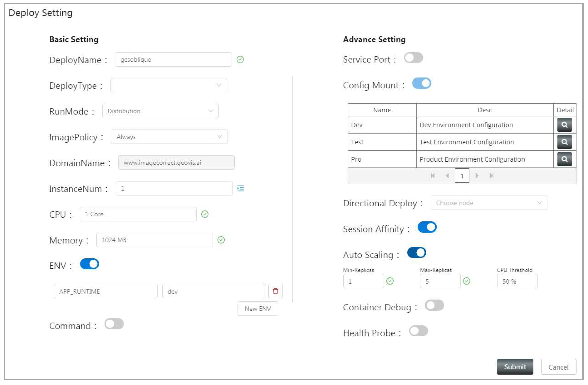Image resolution: width=588 pixels, height=385 pixels.
Task: Click the Max-Replicas input
Action: pyautogui.click(x=440, y=281)
